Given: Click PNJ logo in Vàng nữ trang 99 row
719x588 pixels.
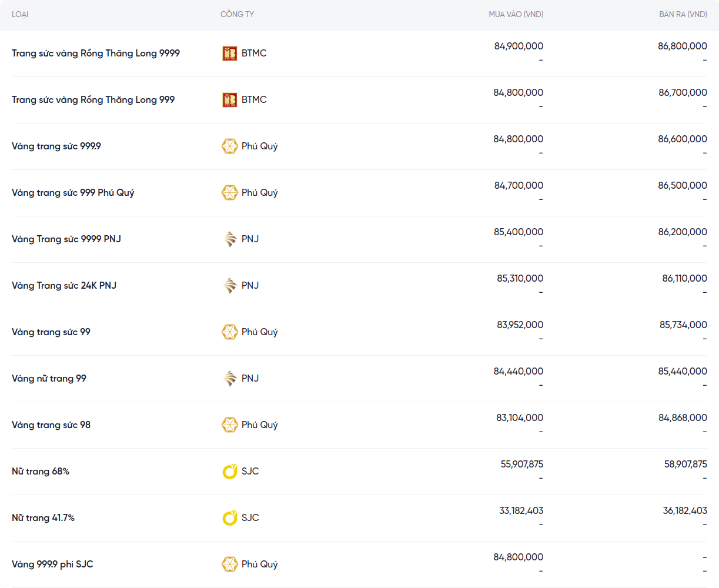Looking at the screenshot, I should 229,379.
